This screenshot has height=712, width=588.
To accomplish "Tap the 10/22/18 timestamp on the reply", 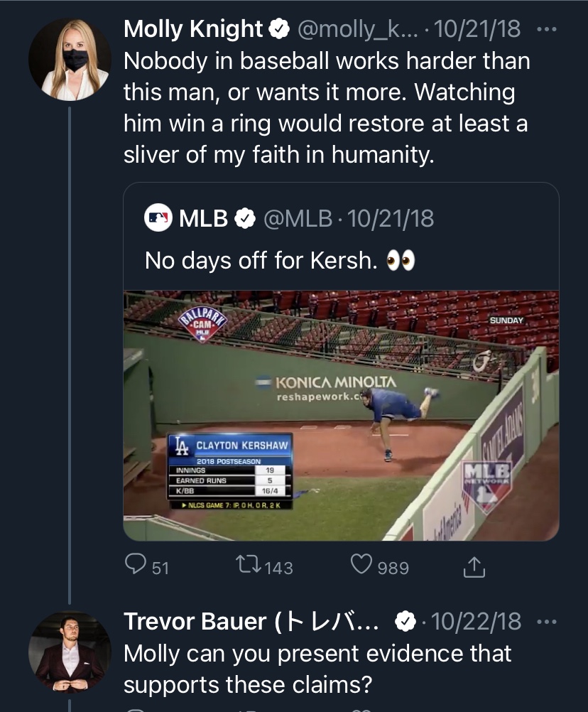I will coord(476,622).
